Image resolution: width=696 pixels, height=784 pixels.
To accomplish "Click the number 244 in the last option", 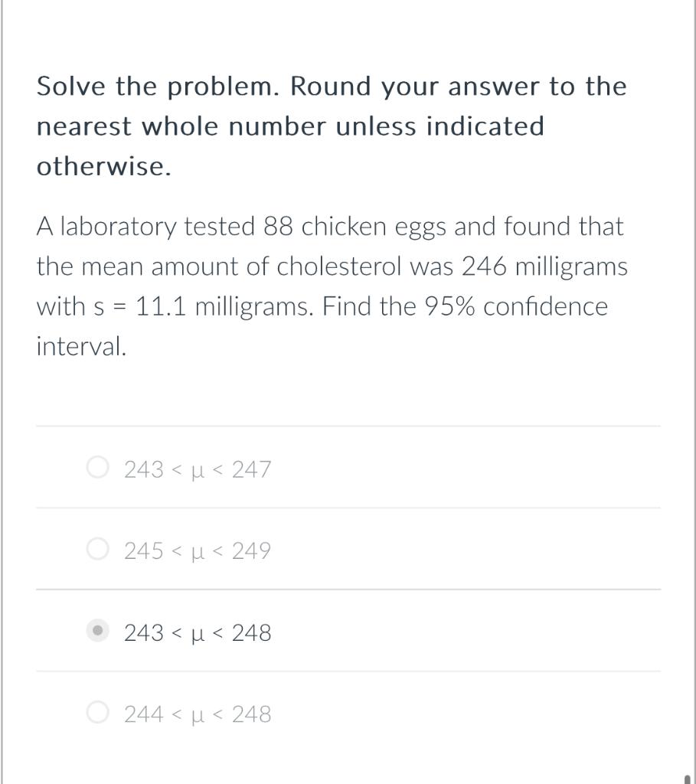I will [144, 714].
